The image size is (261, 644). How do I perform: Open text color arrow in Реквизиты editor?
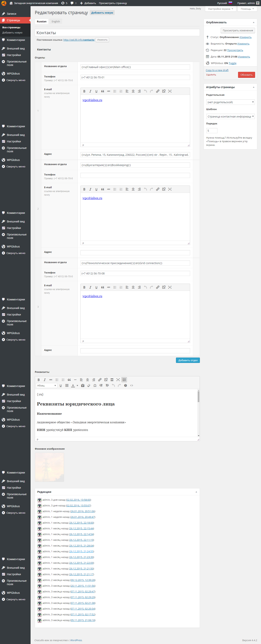78,385
